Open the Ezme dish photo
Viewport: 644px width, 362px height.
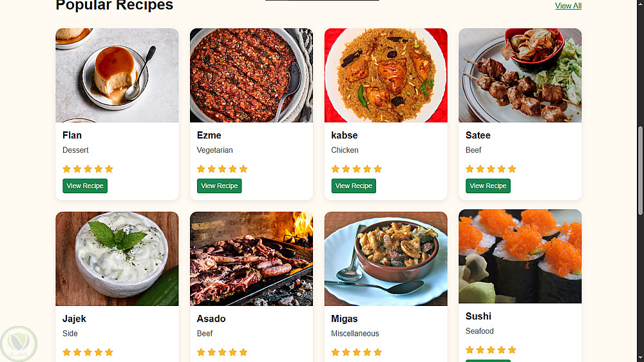point(251,75)
